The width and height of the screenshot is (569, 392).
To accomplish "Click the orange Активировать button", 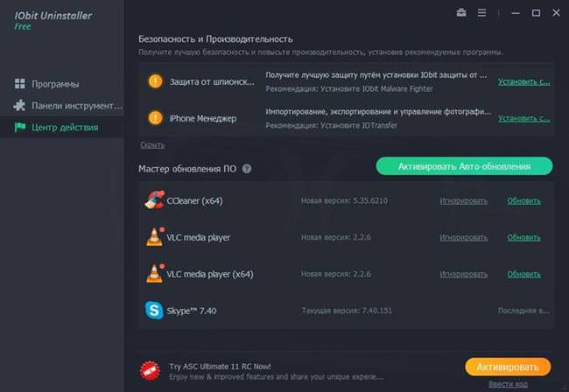I will click(x=508, y=367).
